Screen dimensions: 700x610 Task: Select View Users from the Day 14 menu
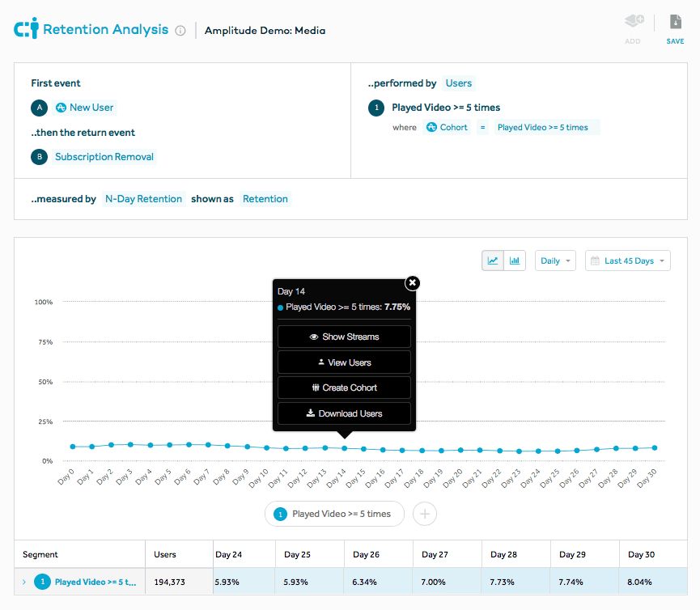tap(343, 362)
